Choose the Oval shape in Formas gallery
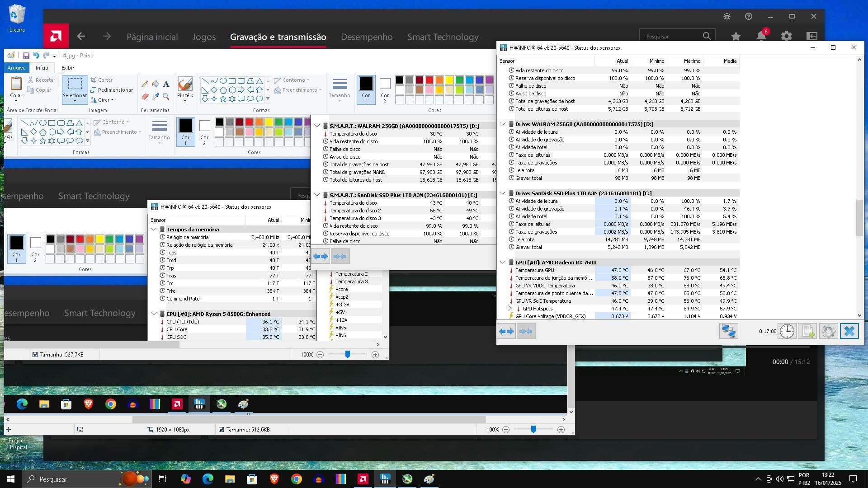This screenshot has width=868, height=488. [223, 81]
